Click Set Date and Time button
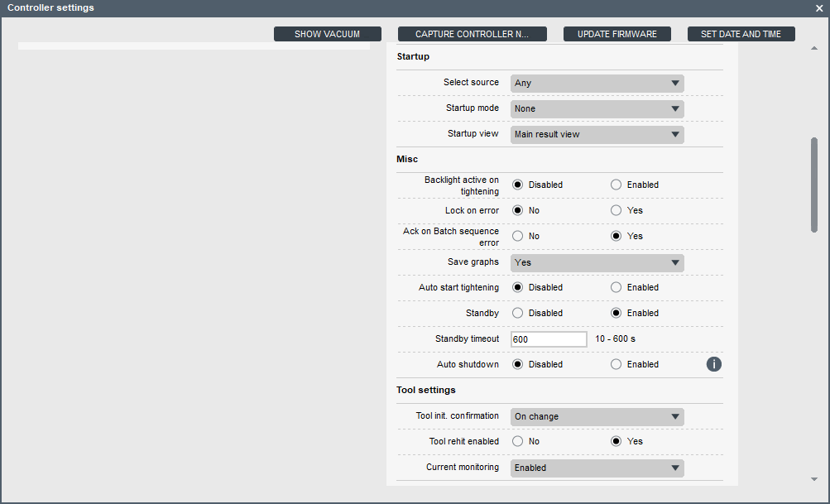This screenshot has height=504, width=830. [x=741, y=34]
